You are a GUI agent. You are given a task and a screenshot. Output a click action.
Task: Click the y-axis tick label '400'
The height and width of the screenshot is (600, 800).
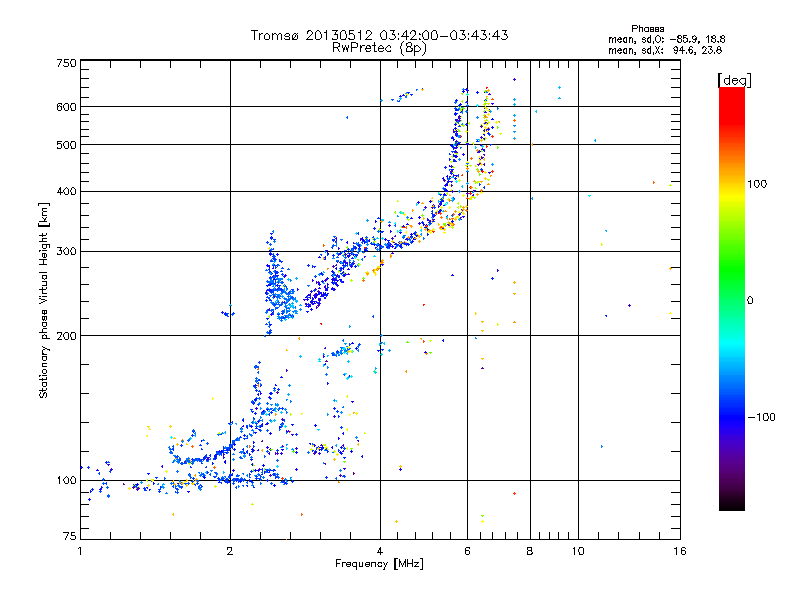point(67,192)
